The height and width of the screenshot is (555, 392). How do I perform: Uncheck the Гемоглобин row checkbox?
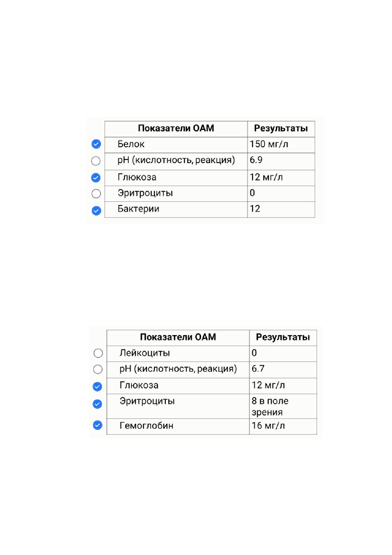coord(98,425)
